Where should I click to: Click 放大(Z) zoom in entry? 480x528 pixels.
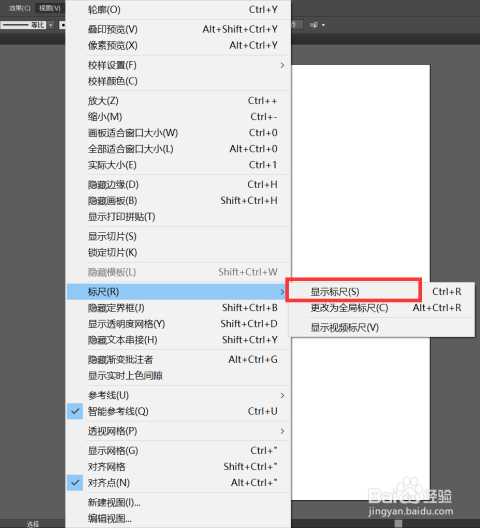(178, 101)
